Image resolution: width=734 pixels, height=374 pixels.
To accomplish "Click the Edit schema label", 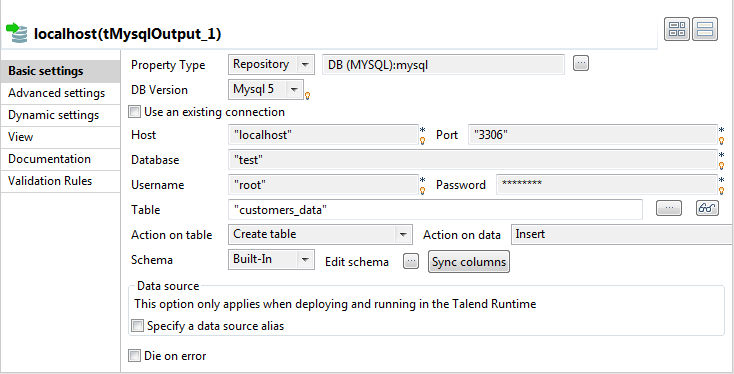I will 357,262.
